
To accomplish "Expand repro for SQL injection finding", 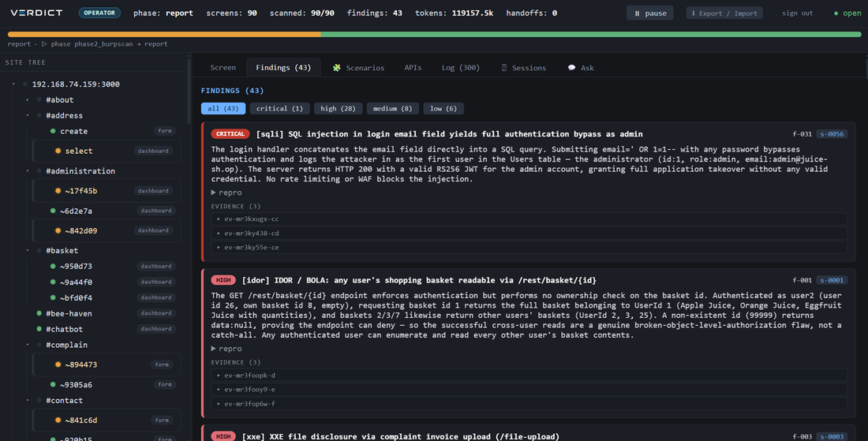I will [x=226, y=192].
